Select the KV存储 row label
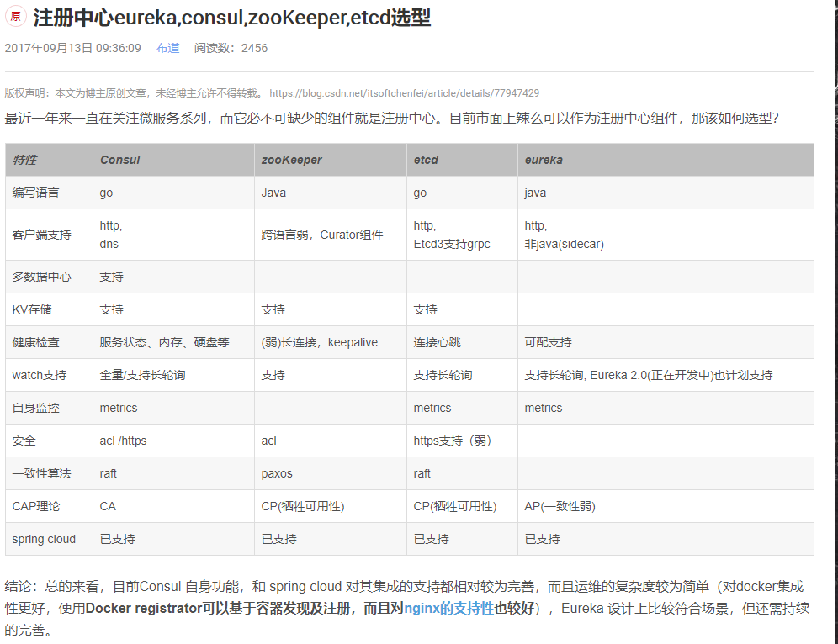Viewport: 838px width, 644px height. pyautogui.click(x=32, y=309)
